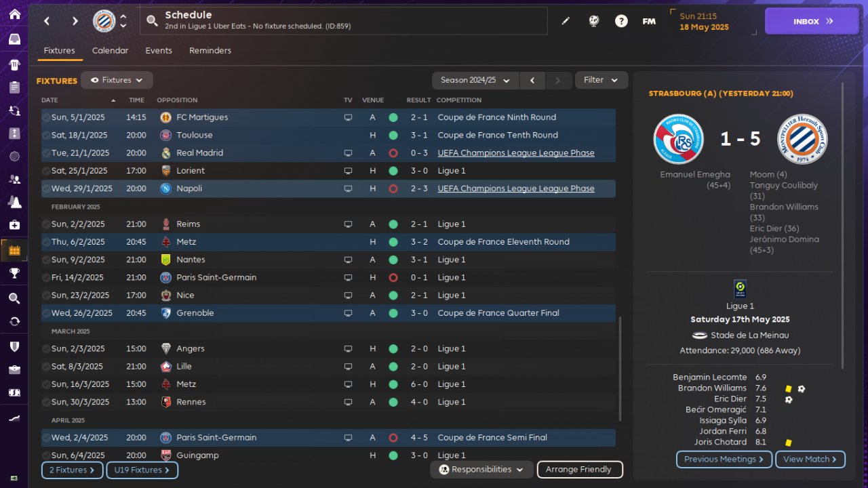Open the Medical Centre first-aid sidebar icon
Image resolution: width=868 pixels, height=488 pixels.
click(14, 224)
